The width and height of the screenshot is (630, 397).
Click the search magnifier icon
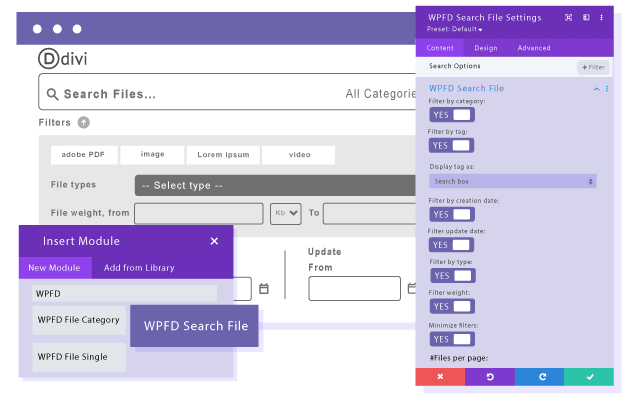click(x=52, y=94)
